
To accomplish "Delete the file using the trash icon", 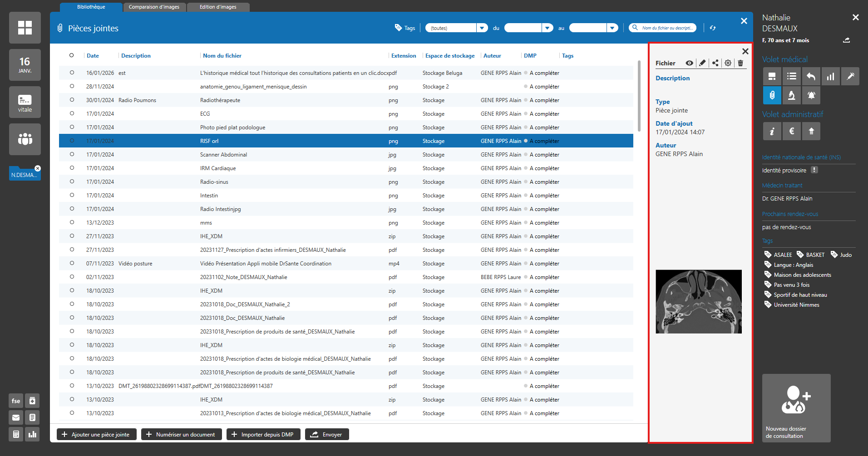I will (740, 63).
